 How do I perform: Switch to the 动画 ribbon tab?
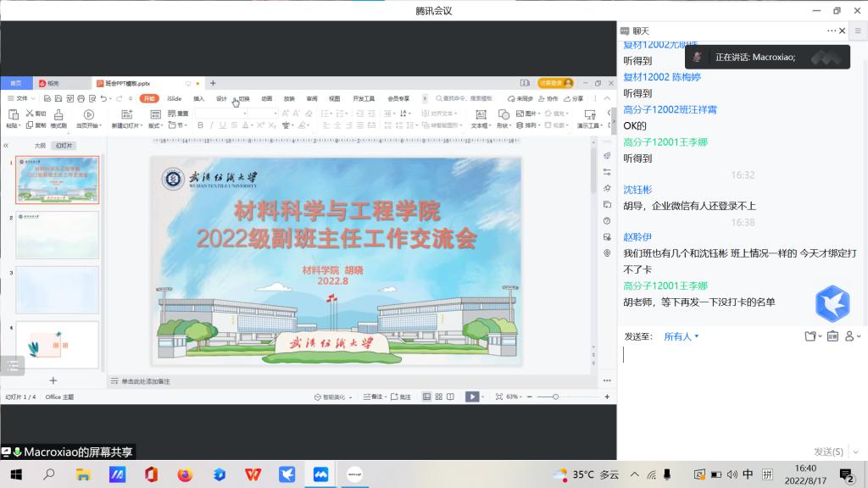coord(266,98)
